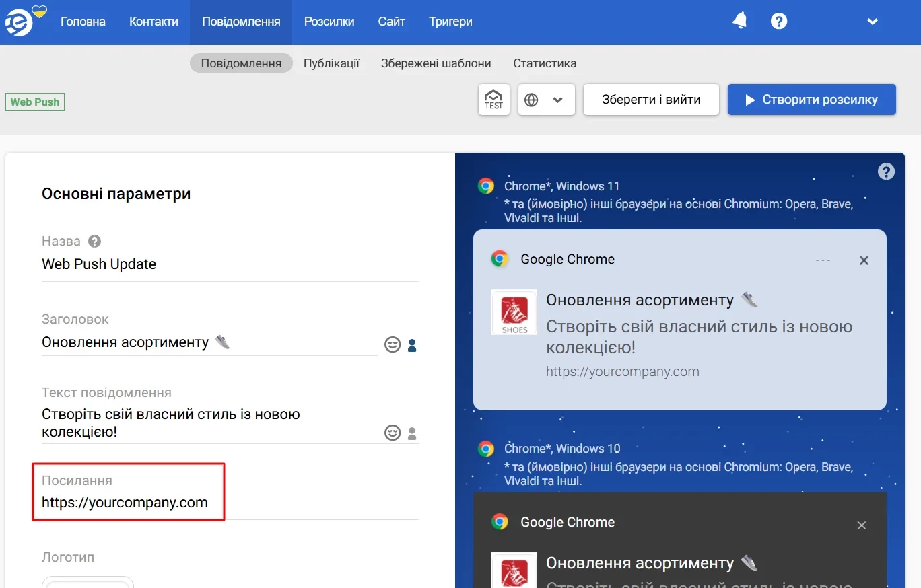Go to Головна menu
Viewport: 921px width, 588px height.
coord(83,22)
